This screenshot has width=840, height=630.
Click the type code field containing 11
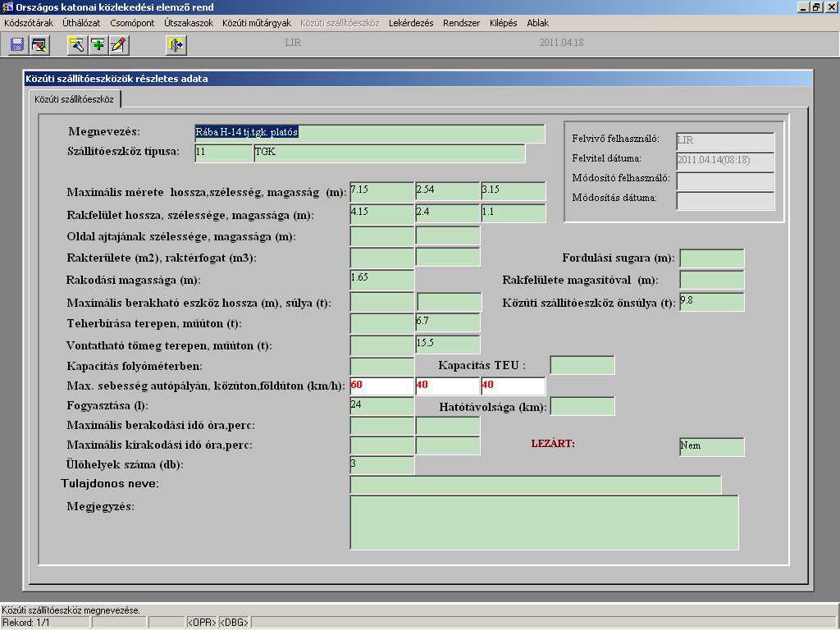click(224, 153)
